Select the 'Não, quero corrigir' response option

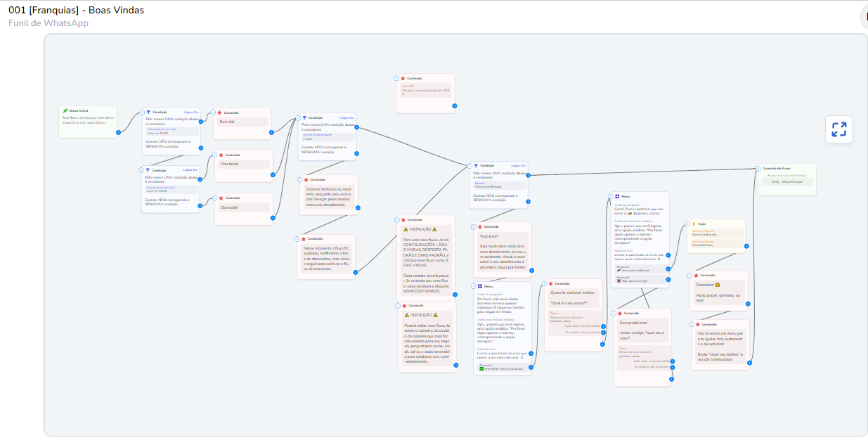640,281
